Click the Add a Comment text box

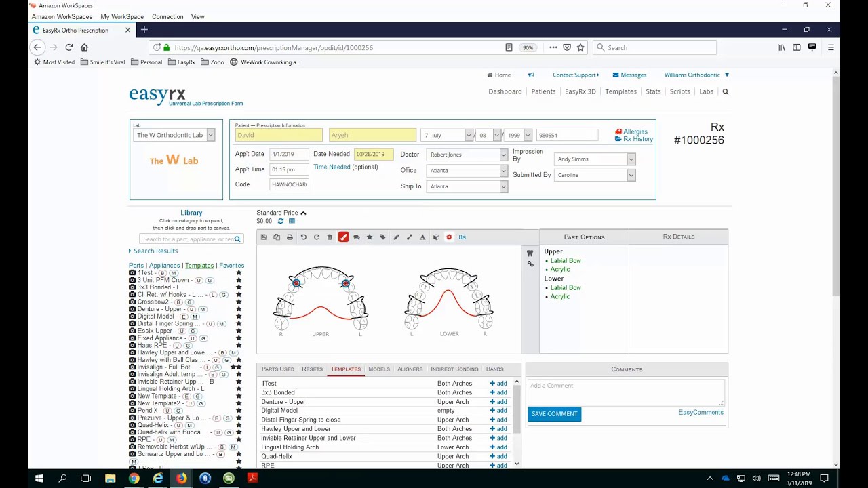[x=625, y=392]
